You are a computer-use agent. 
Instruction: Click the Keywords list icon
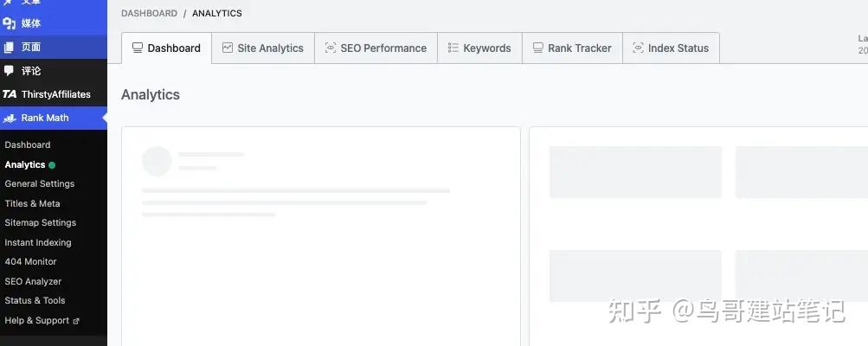pyautogui.click(x=453, y=48)
